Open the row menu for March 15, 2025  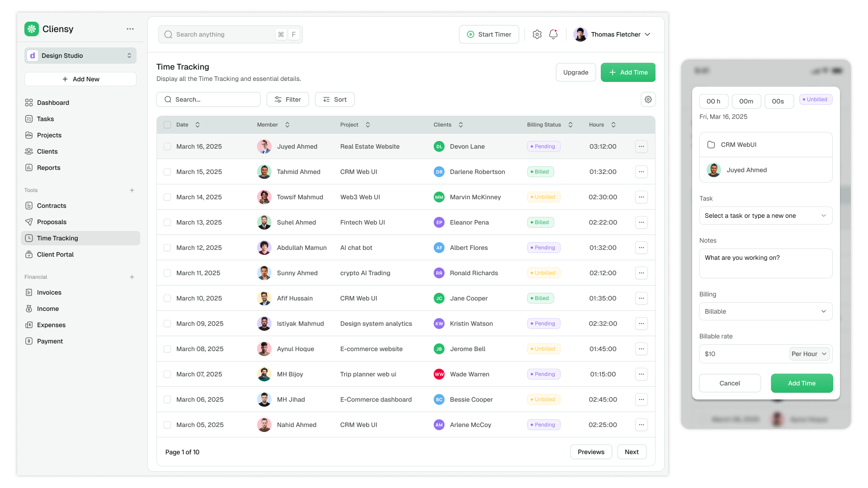coord(642,172)
